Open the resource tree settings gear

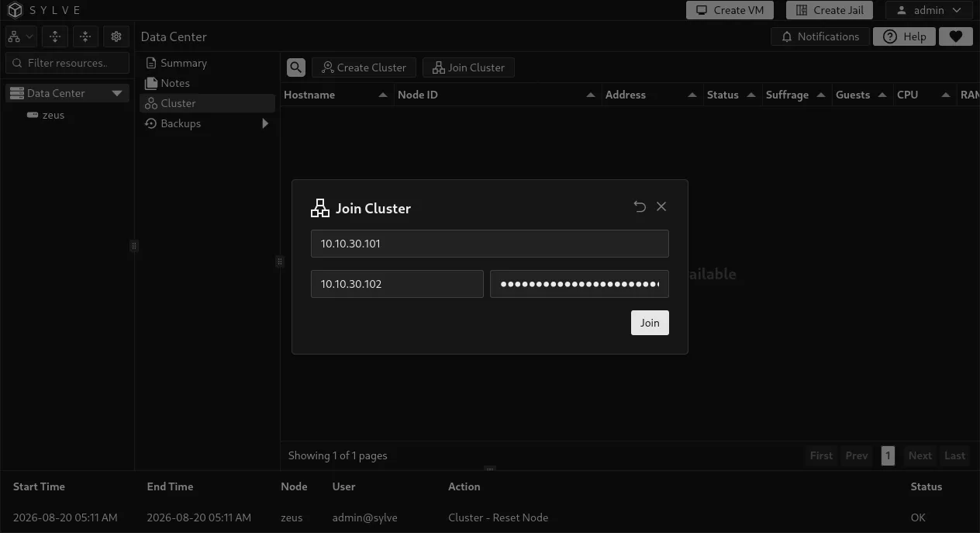(x=116, y=36)
